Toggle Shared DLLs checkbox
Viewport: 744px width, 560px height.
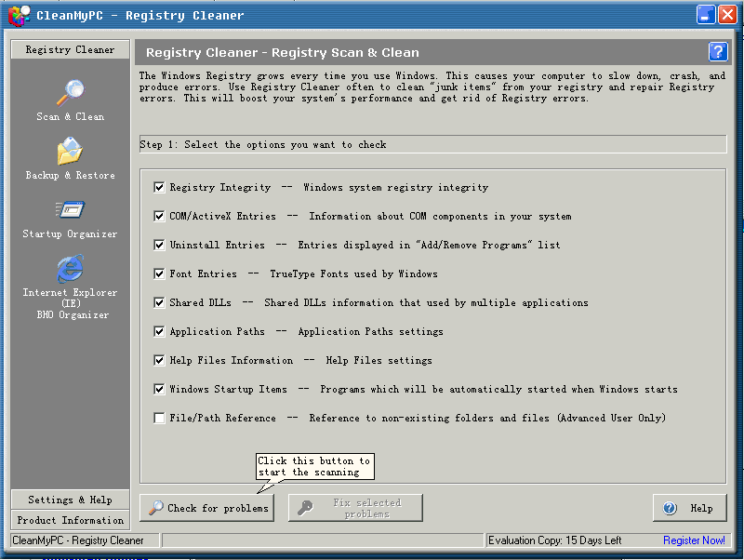pos(159,302)
